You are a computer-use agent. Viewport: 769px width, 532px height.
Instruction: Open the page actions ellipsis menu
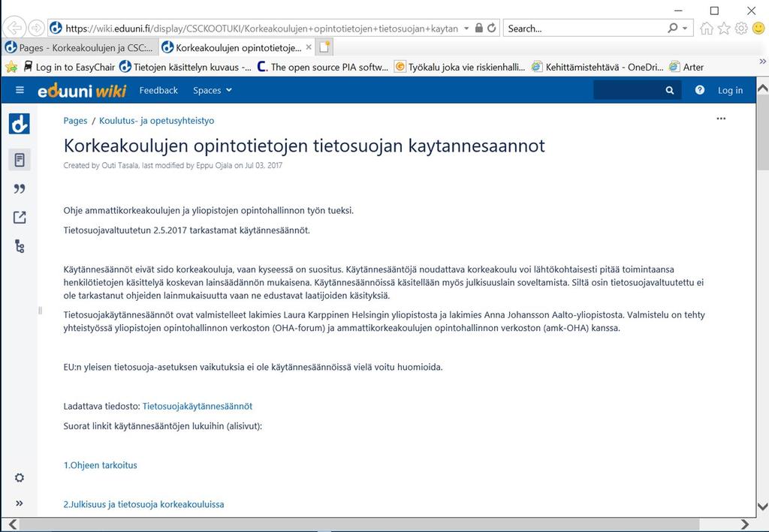[x=721, y=119]
